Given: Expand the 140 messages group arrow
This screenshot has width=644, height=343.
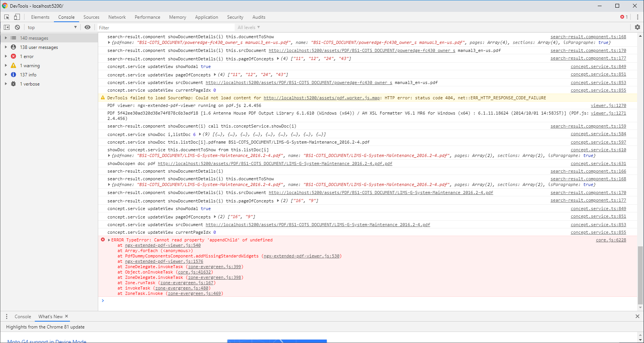Looking at the screenshot, I should coord(6,38).
